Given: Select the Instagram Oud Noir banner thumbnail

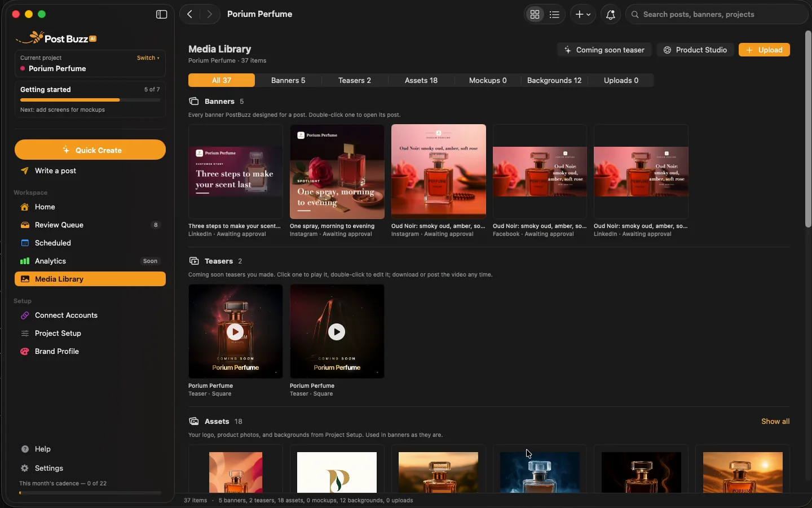Looking at the screenshot, I should (439, 172).
